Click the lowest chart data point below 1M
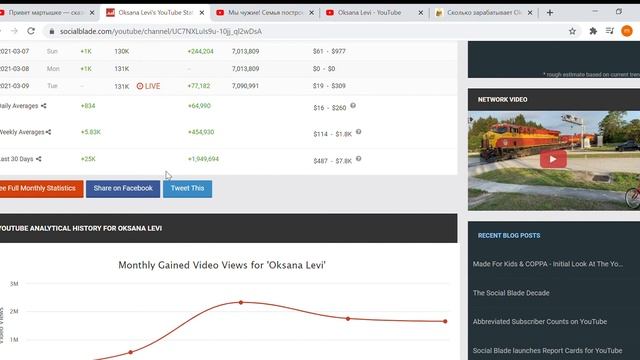This screenshot has height=360, width=640. point(131,352)
